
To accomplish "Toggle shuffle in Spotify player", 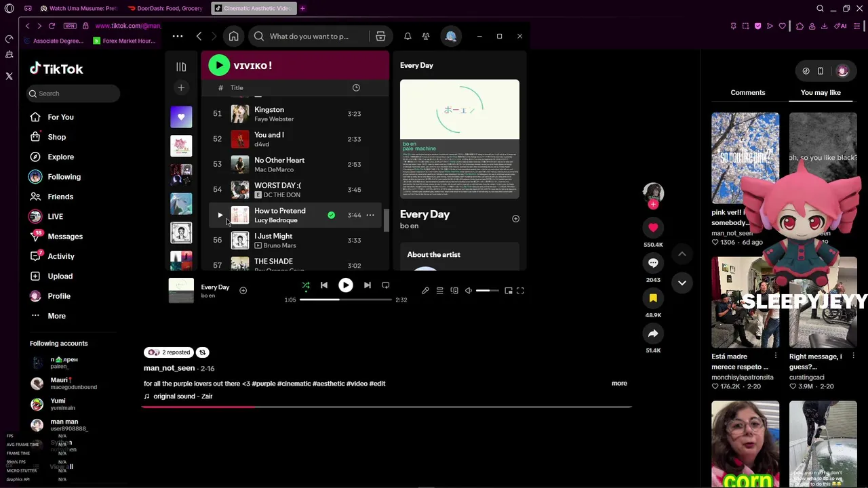I will [306, 285].
